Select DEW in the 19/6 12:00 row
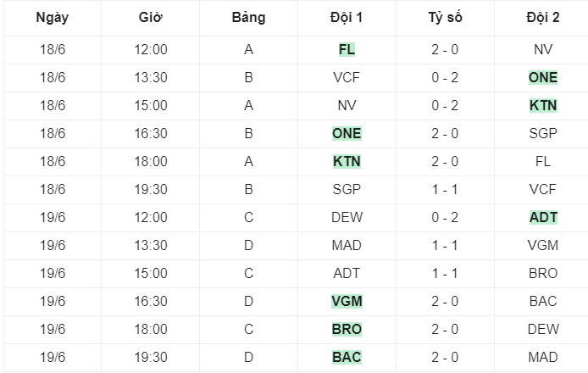 347,217
